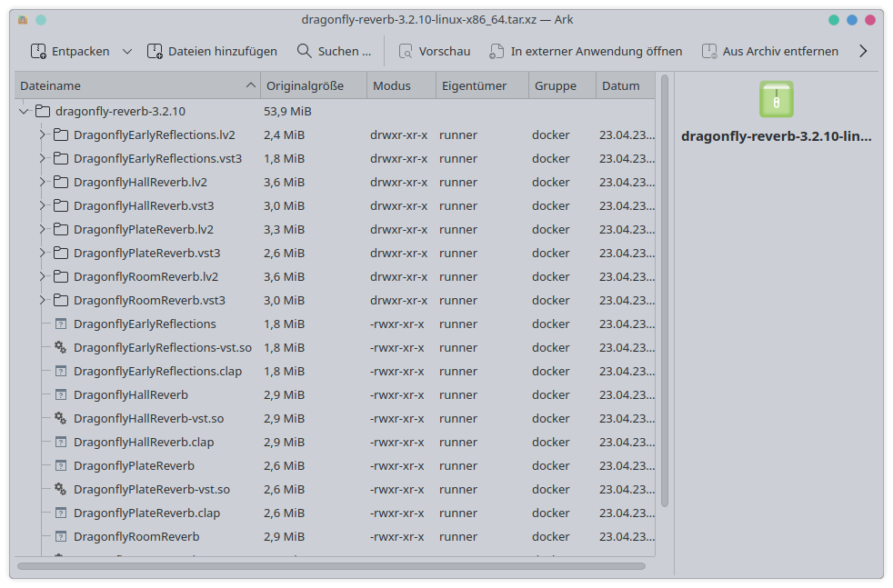The image size is (893, 588).
Task: Click the DragonflyEarlyReflections.vst3 folder icon
Action: [x=61, y=158]
